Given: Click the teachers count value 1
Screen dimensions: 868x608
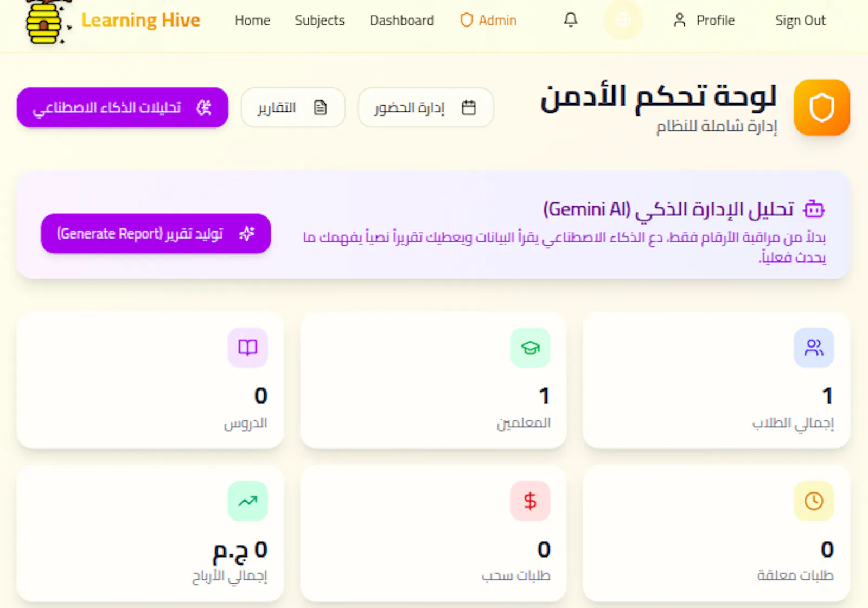Looking at the screenshot, I should click(545, 395).
